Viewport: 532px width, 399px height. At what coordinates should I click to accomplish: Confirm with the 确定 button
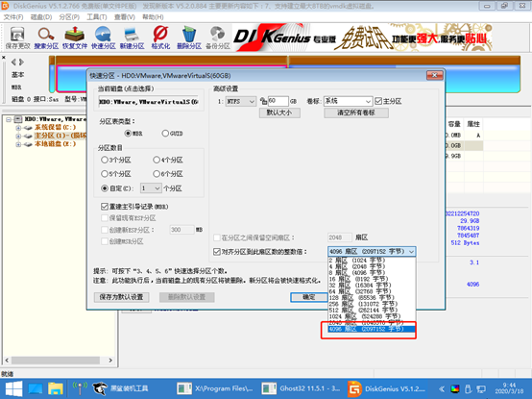[309, 297]
